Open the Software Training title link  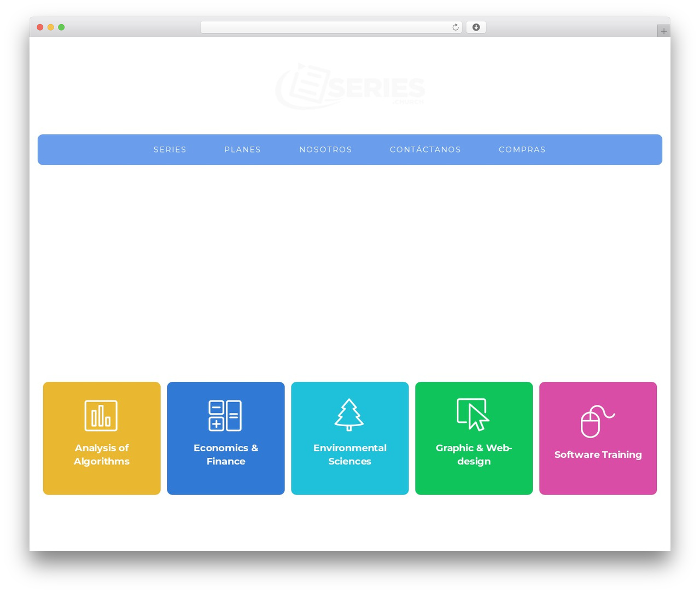[x=598, y=455]
